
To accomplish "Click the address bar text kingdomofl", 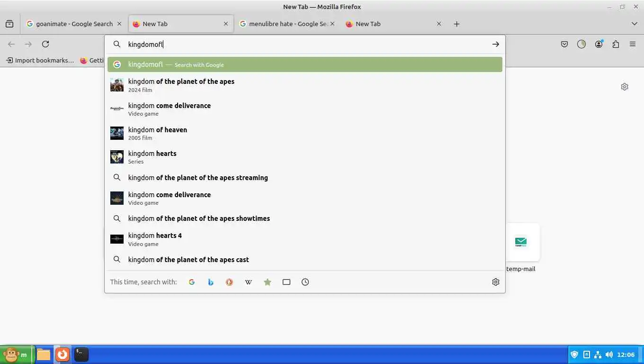I will pos(145,45).
